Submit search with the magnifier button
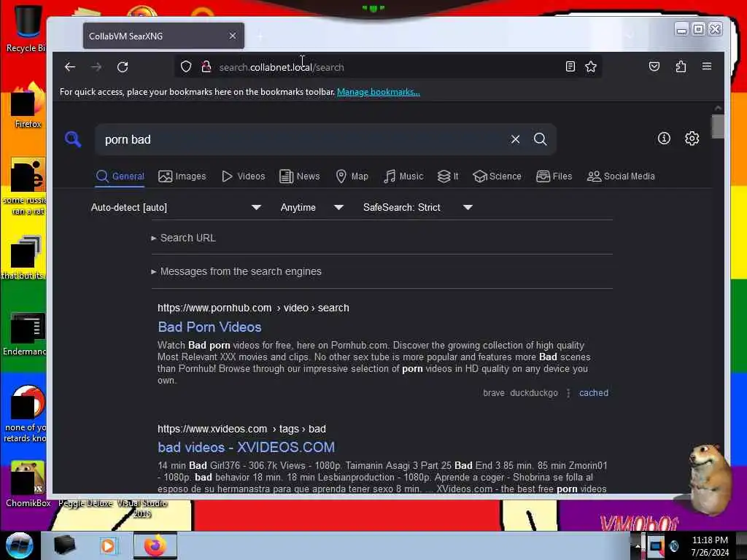Viewport: 747px width, 560px height. coord(541,139)
